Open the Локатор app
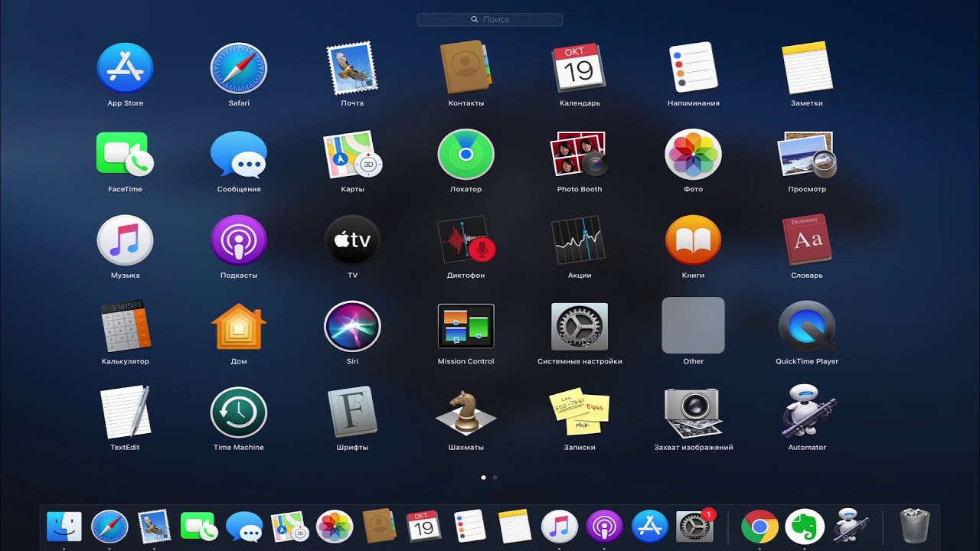 tap(465, 154)
